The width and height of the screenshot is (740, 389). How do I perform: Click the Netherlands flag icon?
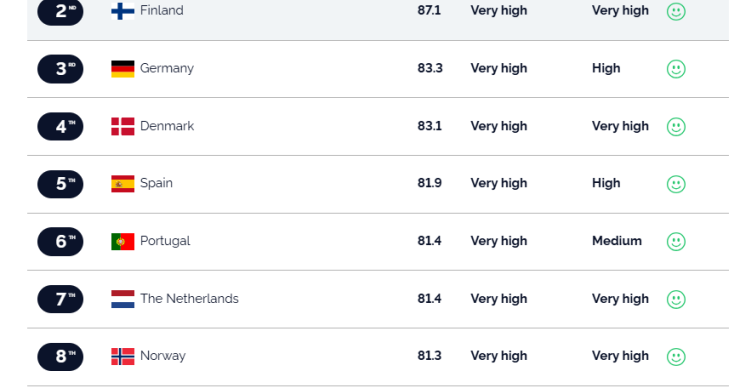(x=123, y=299)
